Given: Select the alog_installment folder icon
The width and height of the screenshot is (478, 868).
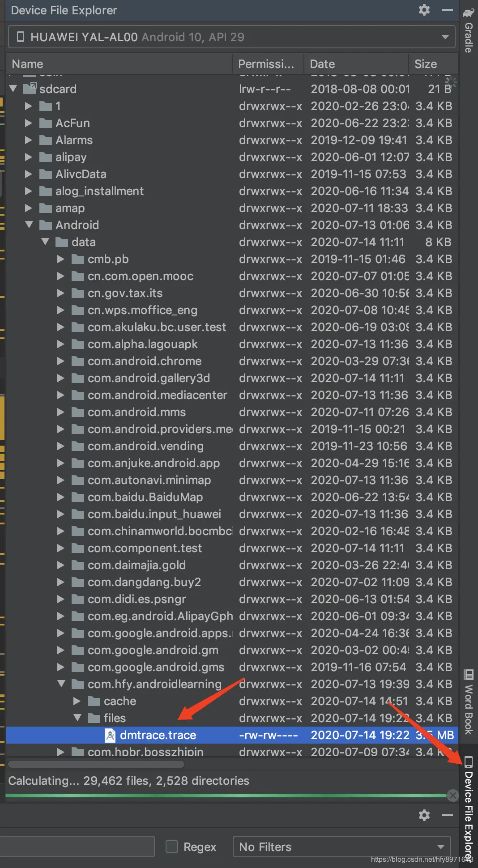Looking at the screenshot, I should [x=46, y=191].
